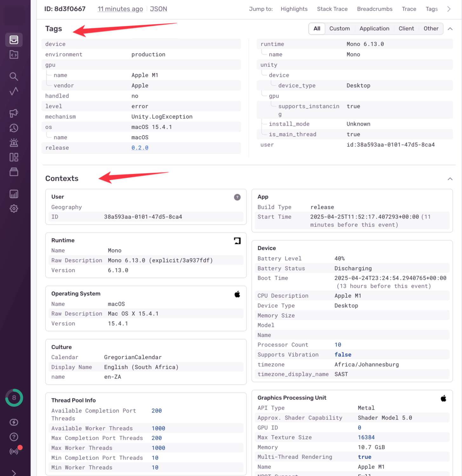The width and height of the screenshot is (462, 476).
Task: Collapse the Contexts section chevron
Action: pos(450,179)
